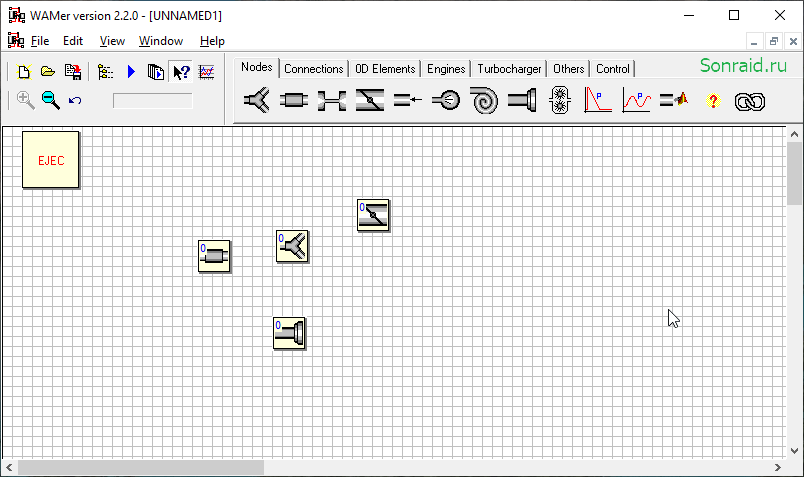The height and width of the screenshot is (477, 804).
Task: Click the application icon in the title bar
Action: point(16,15)
